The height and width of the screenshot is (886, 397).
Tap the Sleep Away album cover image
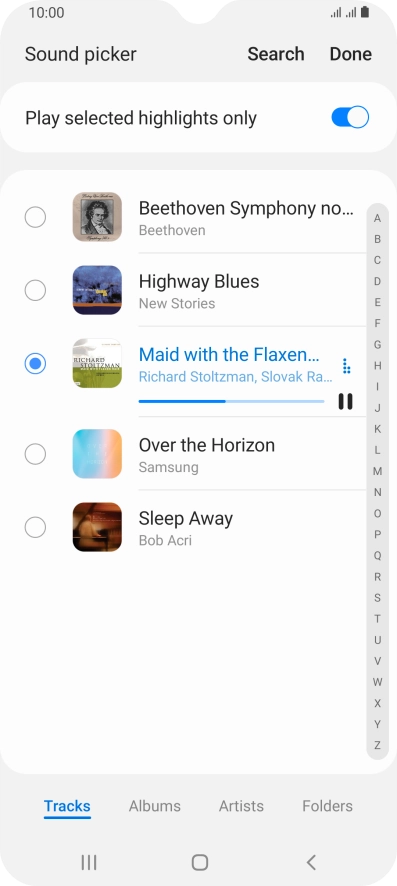pyautogui.click(x=97, y=527)
